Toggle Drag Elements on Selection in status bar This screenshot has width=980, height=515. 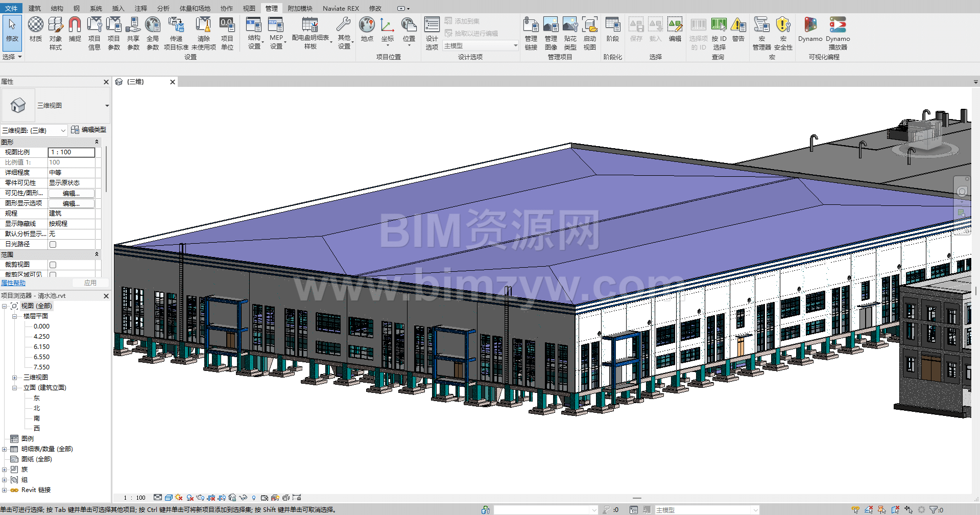coord(909,510)
